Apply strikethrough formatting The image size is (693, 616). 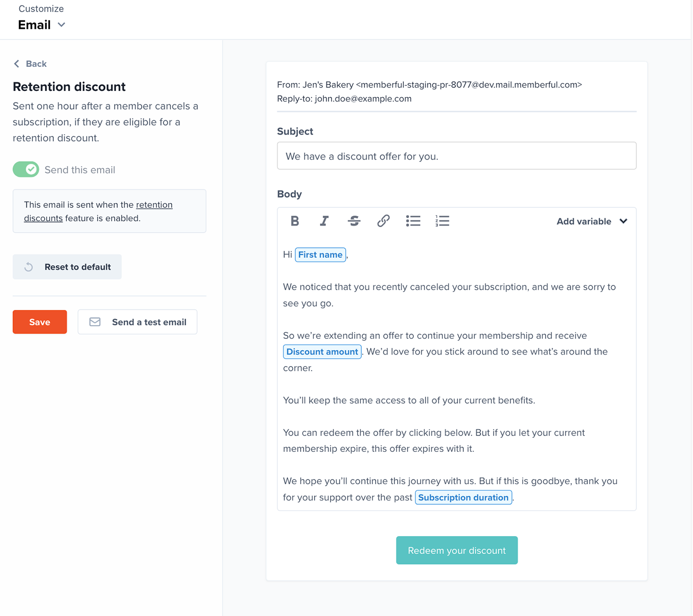pyautogui.click(x=354, y=221)
